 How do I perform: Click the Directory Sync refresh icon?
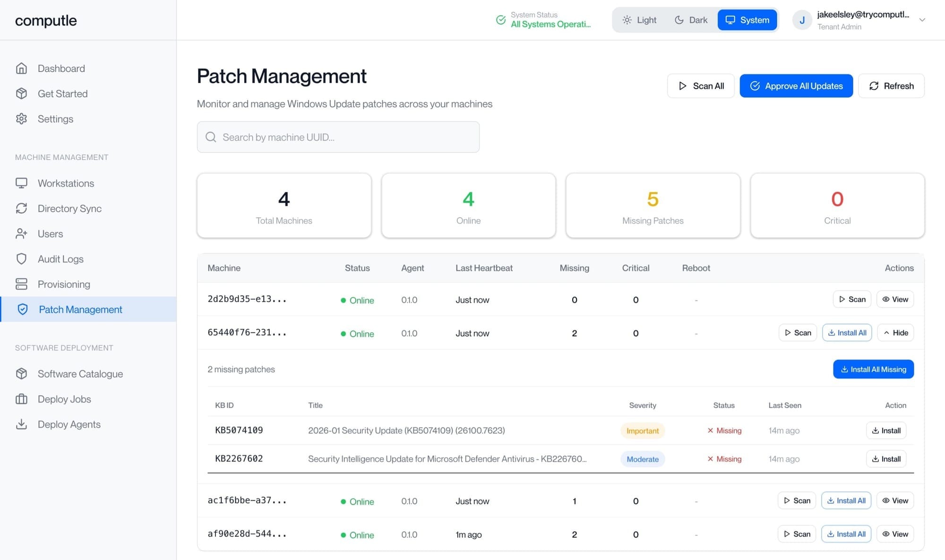pyautogui.click(x=21, y=208)
